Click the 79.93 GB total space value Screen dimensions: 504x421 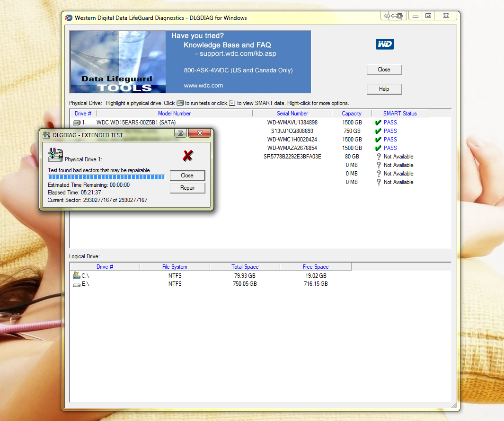point(245,276)
